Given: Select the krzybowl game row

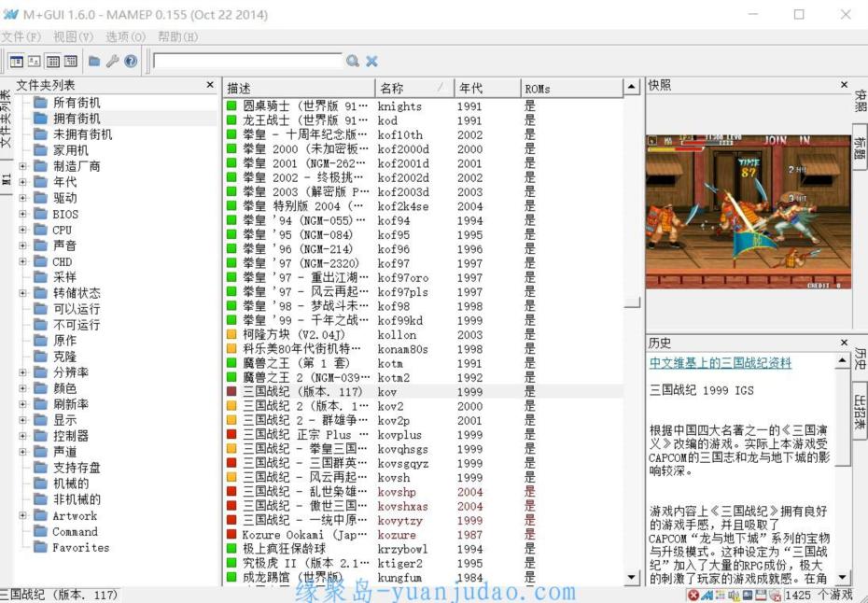Looking at the screenshot, I should coord(424,549).
